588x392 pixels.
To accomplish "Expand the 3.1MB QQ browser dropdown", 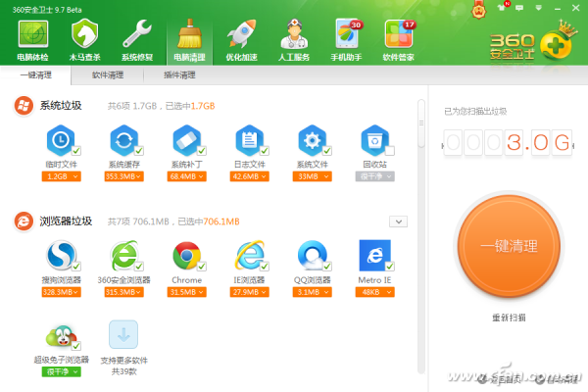I will pos(313,292).
